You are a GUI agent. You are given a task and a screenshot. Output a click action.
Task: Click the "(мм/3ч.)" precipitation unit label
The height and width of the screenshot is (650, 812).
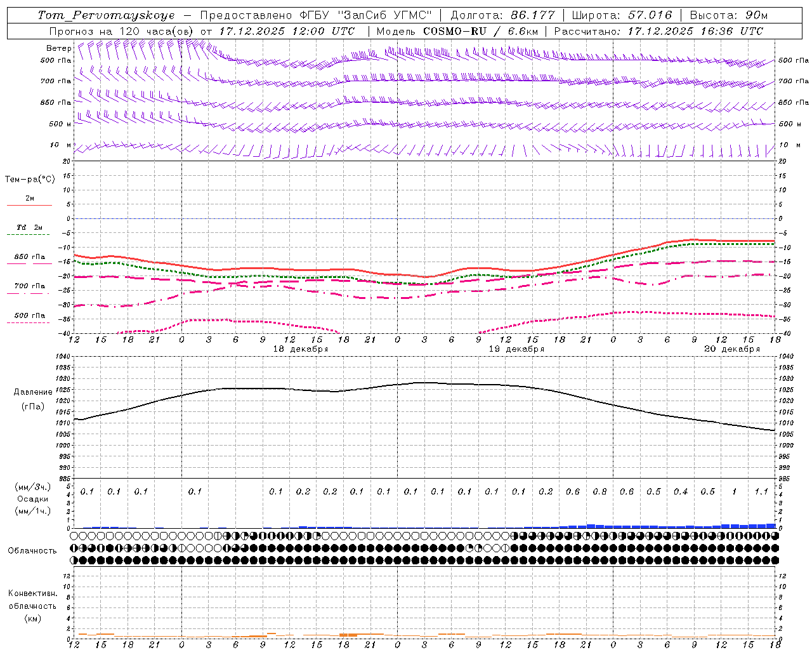(33, 487)
